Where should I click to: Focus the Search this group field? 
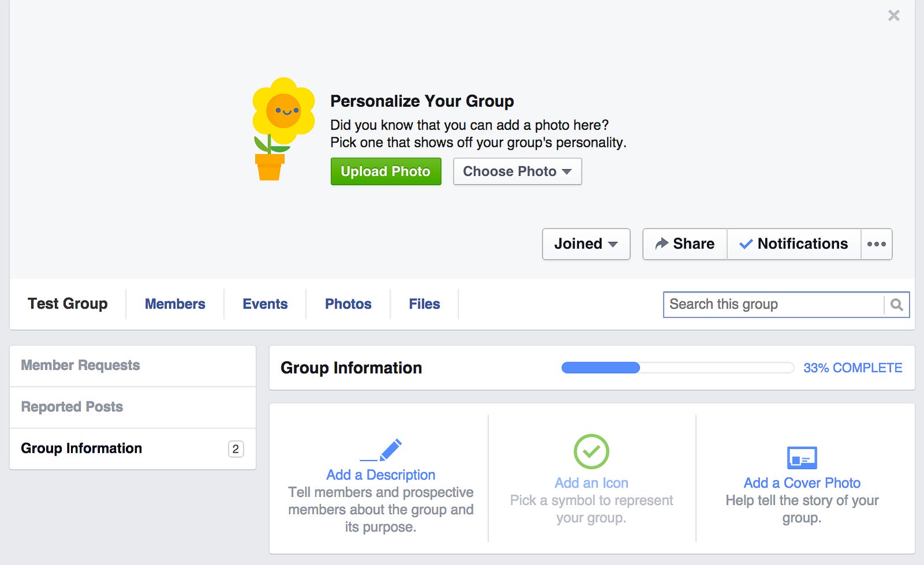pyautogui.click(x=773, y=304)
